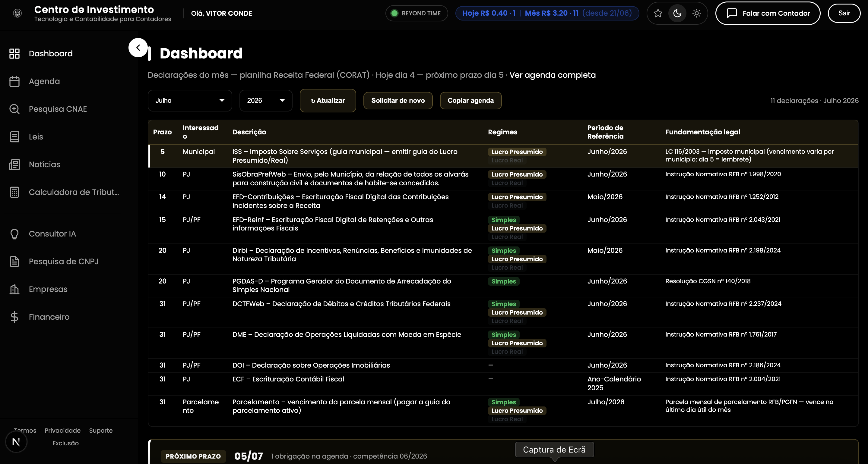This screenshot has height=464, width=868.
Task: Open the Exclusão footer link
Action: pos(65,443)
